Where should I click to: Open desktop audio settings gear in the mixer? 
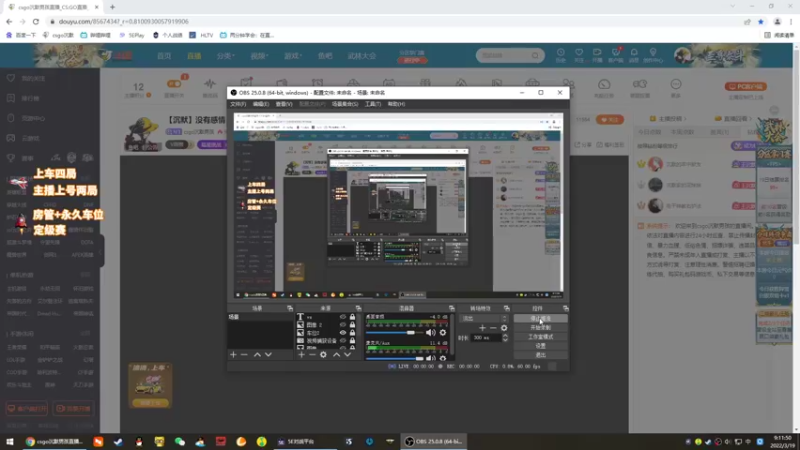[x=443, y=333]
